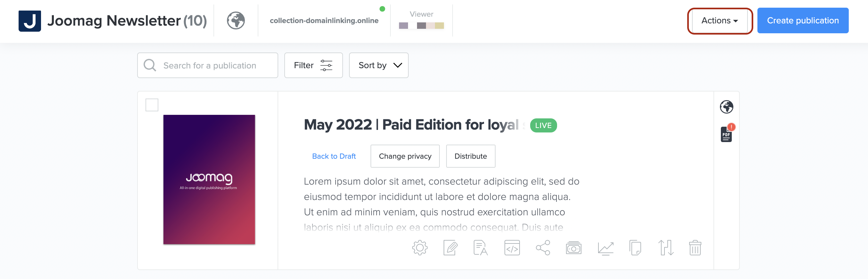Click the Create publication button

(x=802, y=21)
